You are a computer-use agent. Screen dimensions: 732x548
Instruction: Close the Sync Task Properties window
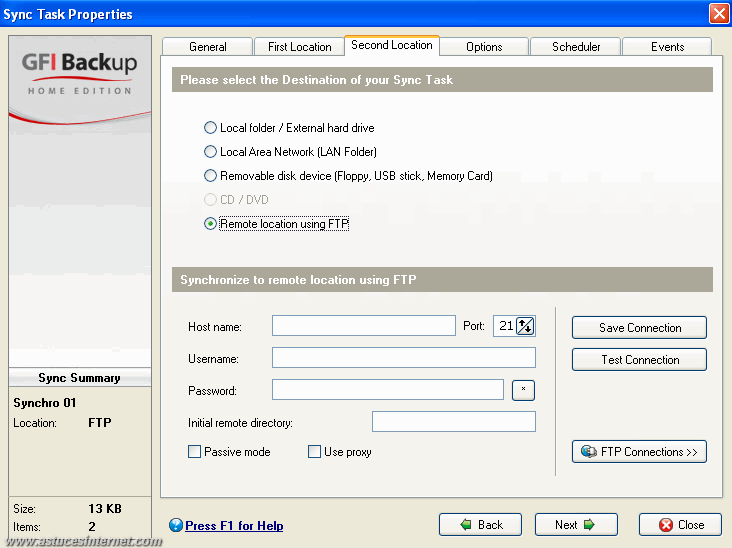pos(719,14)
